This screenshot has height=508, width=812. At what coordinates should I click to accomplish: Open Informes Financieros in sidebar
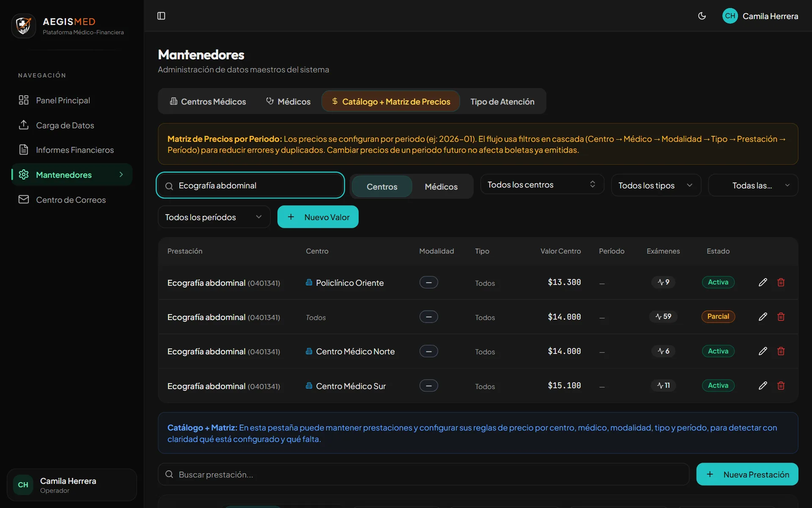(72, 150)
